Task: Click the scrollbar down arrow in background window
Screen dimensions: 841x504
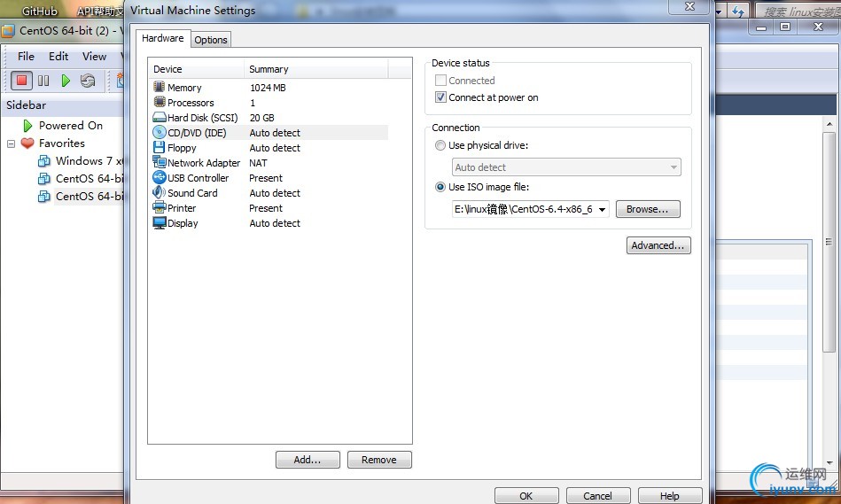Action: click(x=829, y=463)
